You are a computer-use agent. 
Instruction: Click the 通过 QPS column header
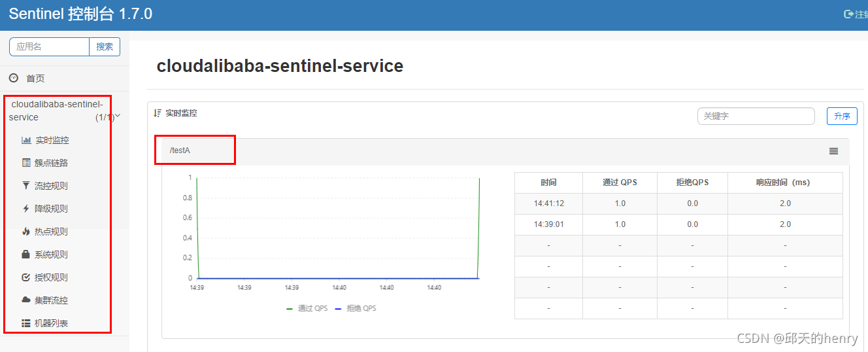[620, 183]
